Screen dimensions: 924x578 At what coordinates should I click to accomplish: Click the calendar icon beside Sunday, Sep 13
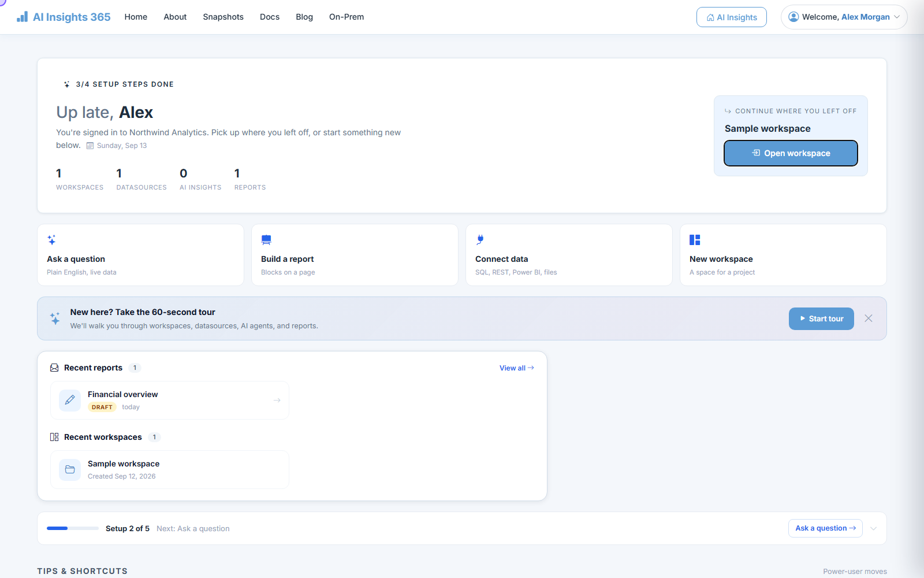pos(90,146)
